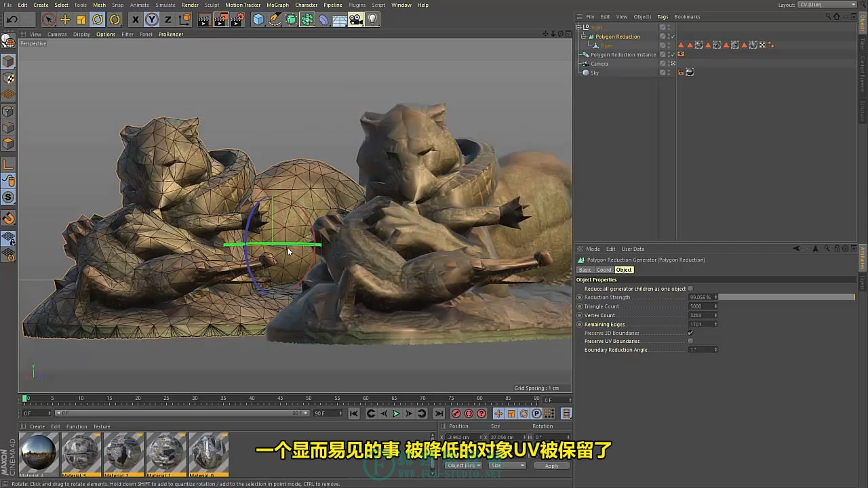Screen dimensions: 868x488
Task: Collapse the Polygon Reduction tree item
Action: tap(584, 37)
